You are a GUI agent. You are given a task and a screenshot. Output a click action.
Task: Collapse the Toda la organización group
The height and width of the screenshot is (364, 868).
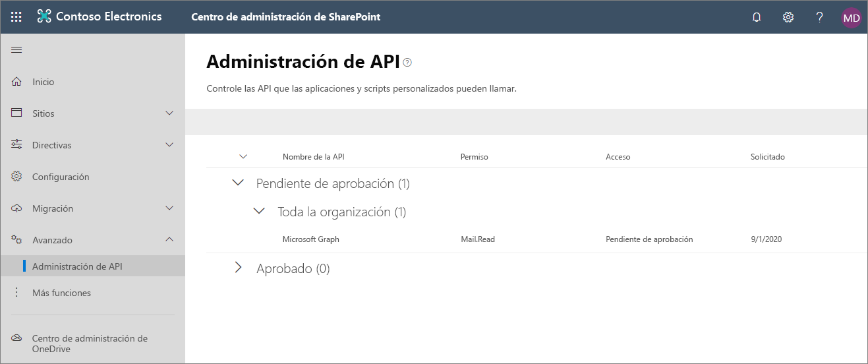260,212
